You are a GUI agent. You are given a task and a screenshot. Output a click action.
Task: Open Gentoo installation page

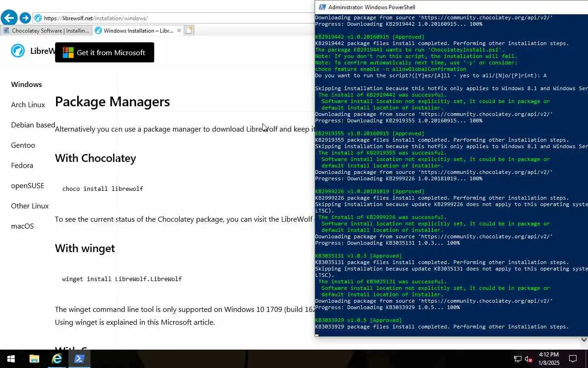[x=23, y=145]
